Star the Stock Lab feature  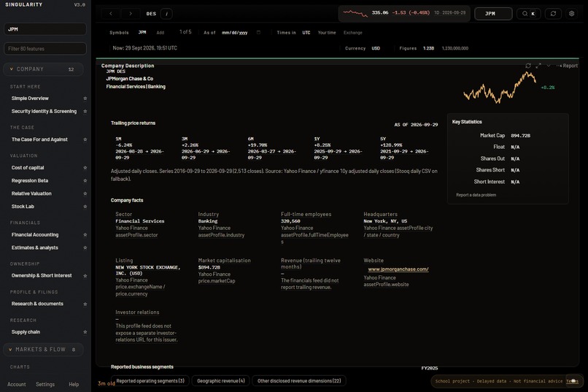85,207
